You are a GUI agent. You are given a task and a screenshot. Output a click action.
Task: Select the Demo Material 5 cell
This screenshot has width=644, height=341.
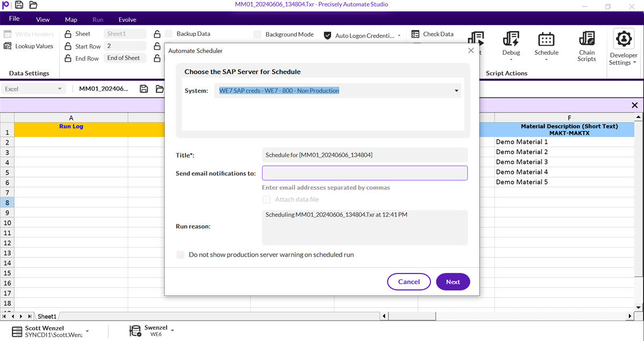click(565, 182)
